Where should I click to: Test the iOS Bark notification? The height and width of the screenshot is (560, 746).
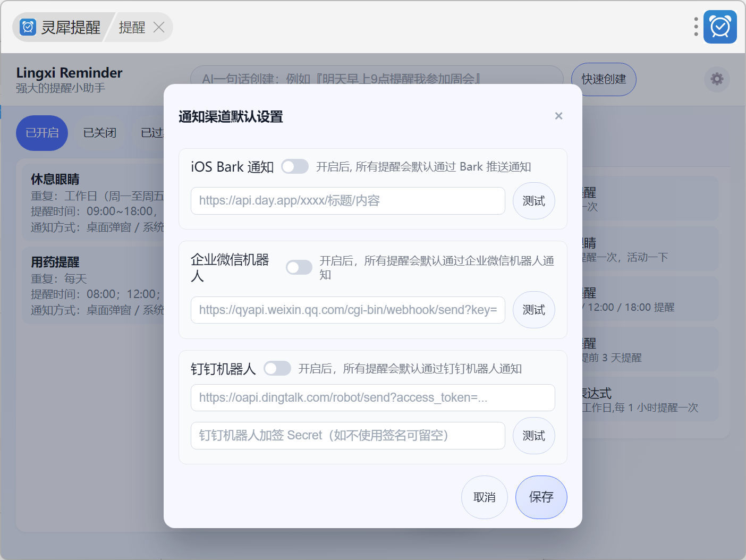[x=534, y=201]
